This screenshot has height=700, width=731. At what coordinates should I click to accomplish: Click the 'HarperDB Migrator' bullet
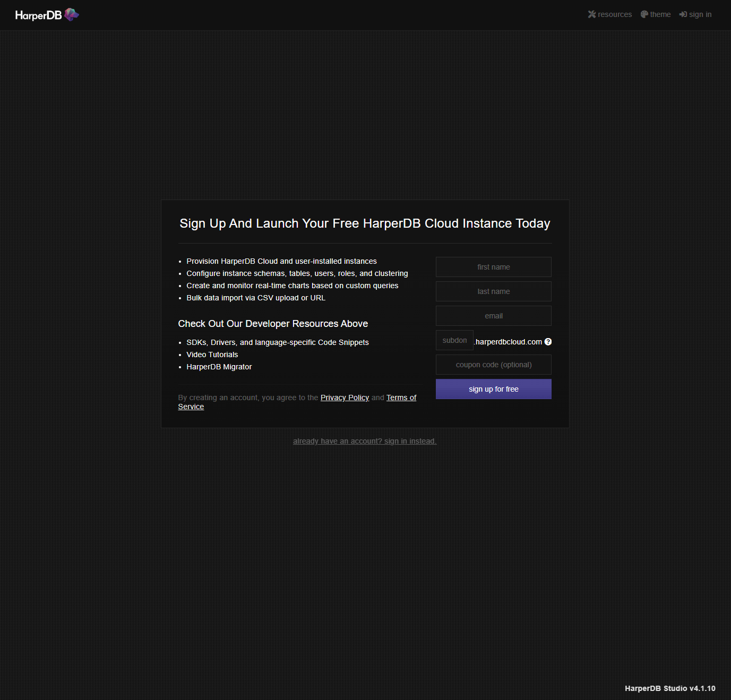[x=219, y=367]
